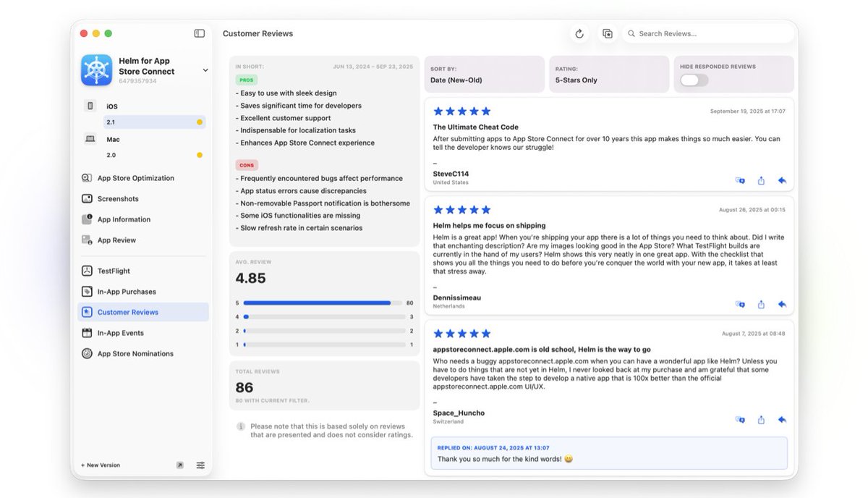Add a New Version
The image size is (868, 498).
pos(101,465)
